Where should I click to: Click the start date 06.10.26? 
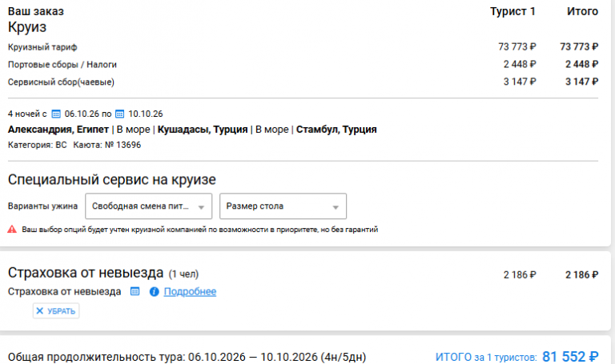tap(82, 114)
